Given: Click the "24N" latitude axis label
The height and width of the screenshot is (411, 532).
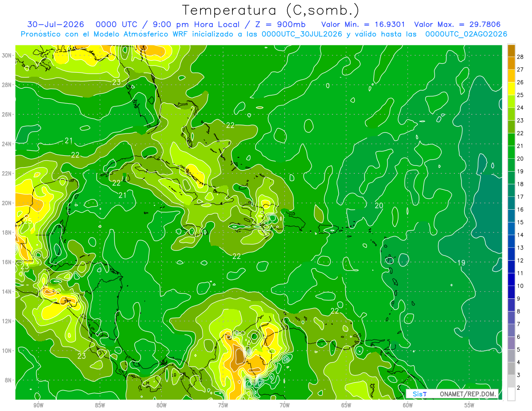Looking at the screenshot, I should (x=8, y=144).
